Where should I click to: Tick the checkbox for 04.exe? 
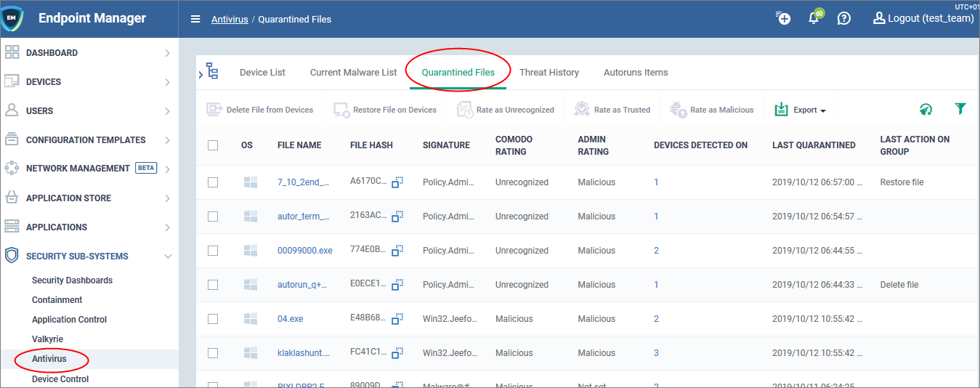pyautogui.click(x=213, y=319)
